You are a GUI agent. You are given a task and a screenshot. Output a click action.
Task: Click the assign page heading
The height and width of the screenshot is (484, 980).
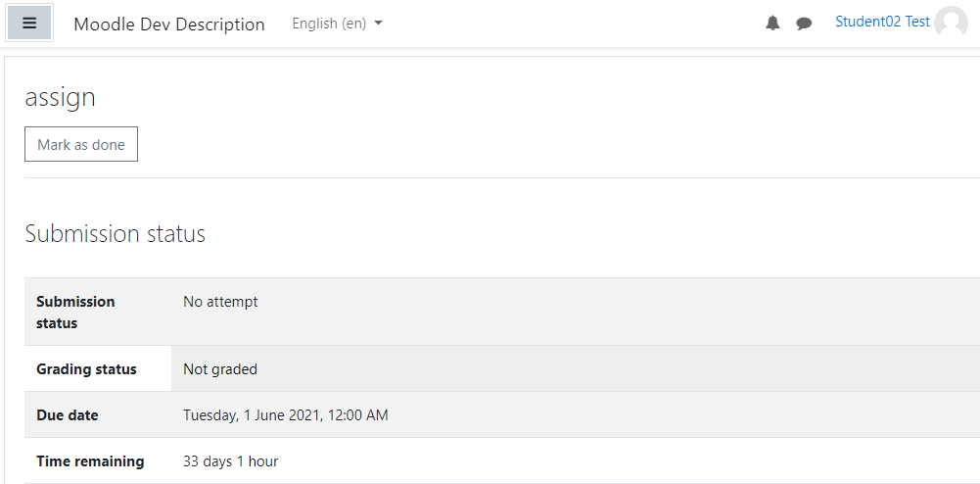(60, 98)
